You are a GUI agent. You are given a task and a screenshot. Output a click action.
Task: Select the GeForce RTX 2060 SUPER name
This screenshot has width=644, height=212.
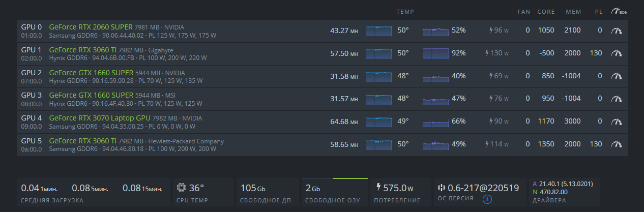(x=91, y=26)
